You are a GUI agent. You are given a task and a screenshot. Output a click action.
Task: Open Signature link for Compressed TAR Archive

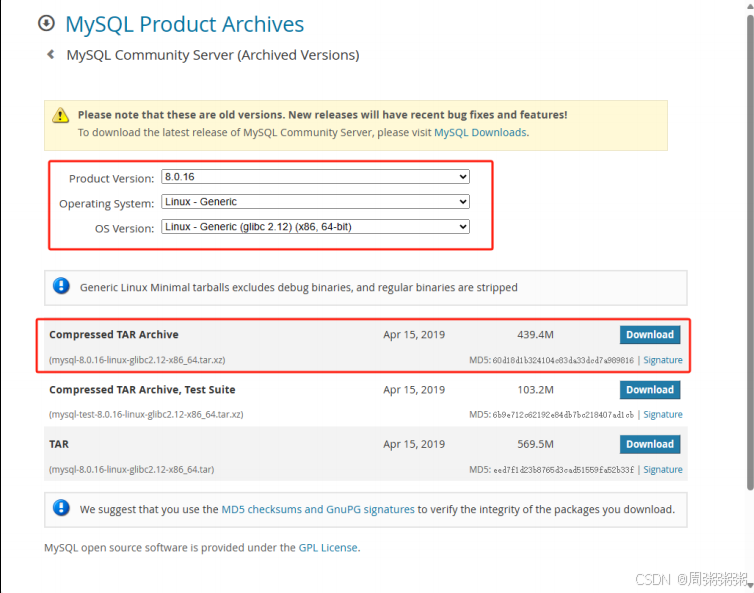point(662,360)
